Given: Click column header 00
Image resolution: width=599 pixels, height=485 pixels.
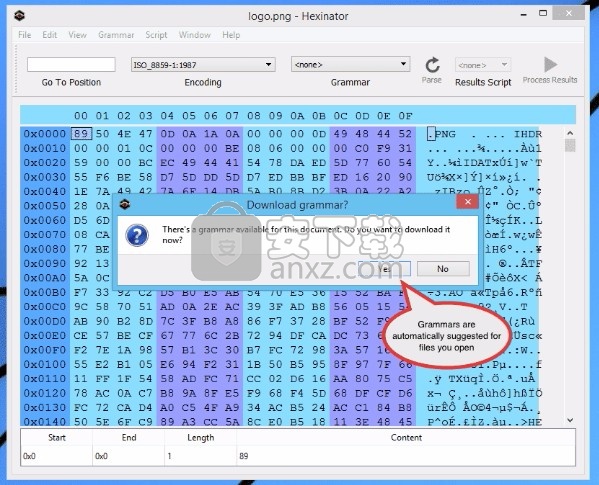Looking at the screenshot, I should coord(81,116).
